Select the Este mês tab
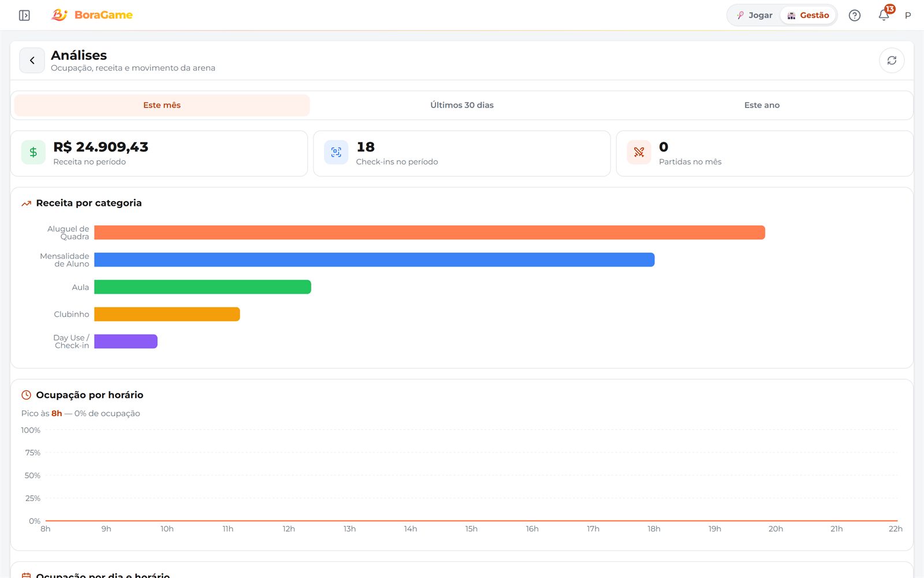The width and height of the screenshot is (924, 578). tap(162, 105)
